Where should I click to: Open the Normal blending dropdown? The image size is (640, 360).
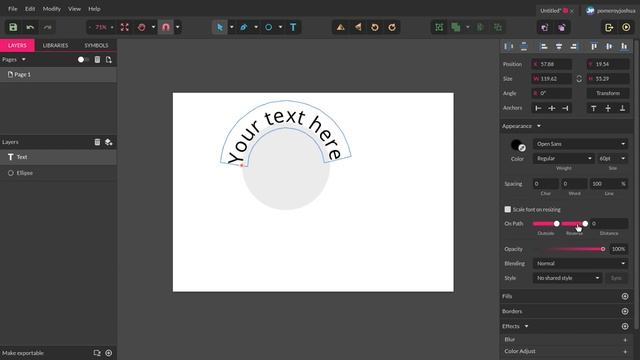pyautogui.click(x=580, y=264)
